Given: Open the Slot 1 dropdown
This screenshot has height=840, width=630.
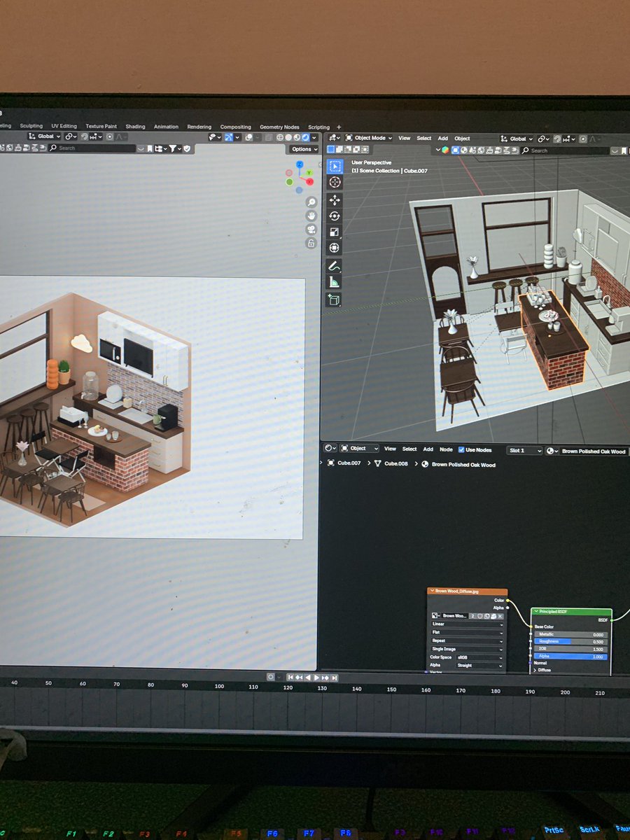Looking at the screenshot, I should (525, 451).
